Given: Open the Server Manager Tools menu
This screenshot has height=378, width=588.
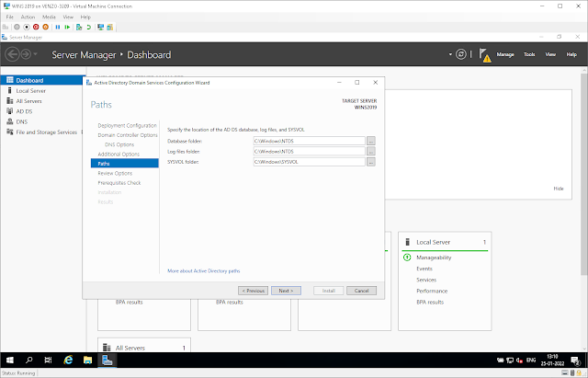Looking at the screenshot, I should click(x=529, y=54).
